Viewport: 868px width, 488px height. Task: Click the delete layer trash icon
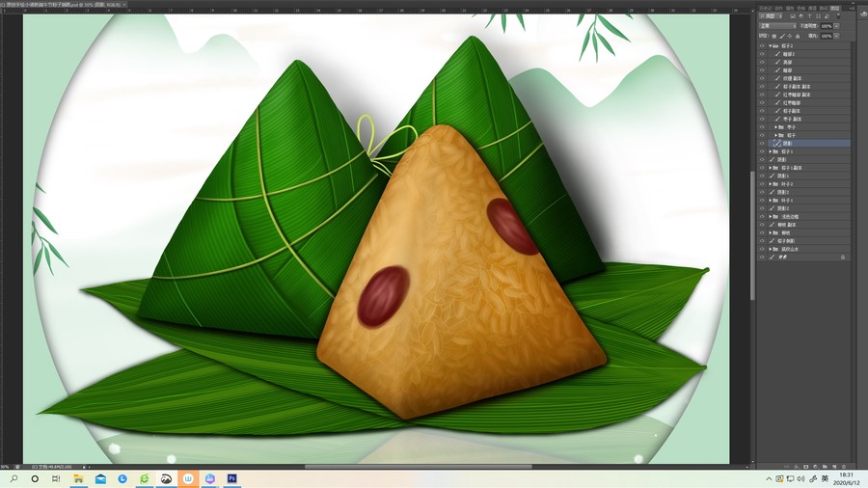[x=844, y=467]
